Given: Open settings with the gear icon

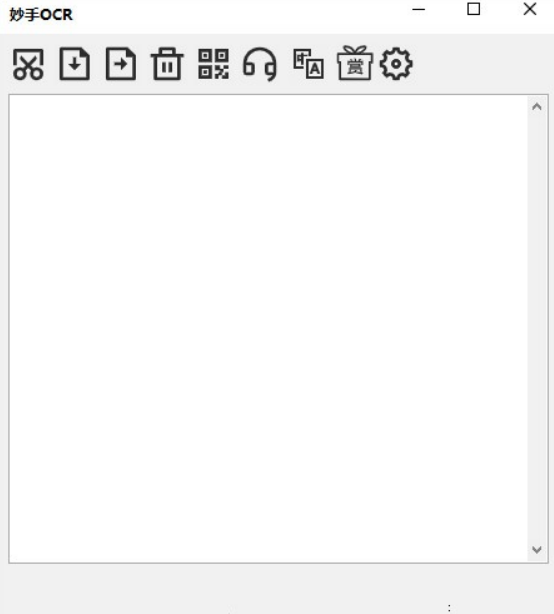Looking at the screenshot, I should click(396, 64).
